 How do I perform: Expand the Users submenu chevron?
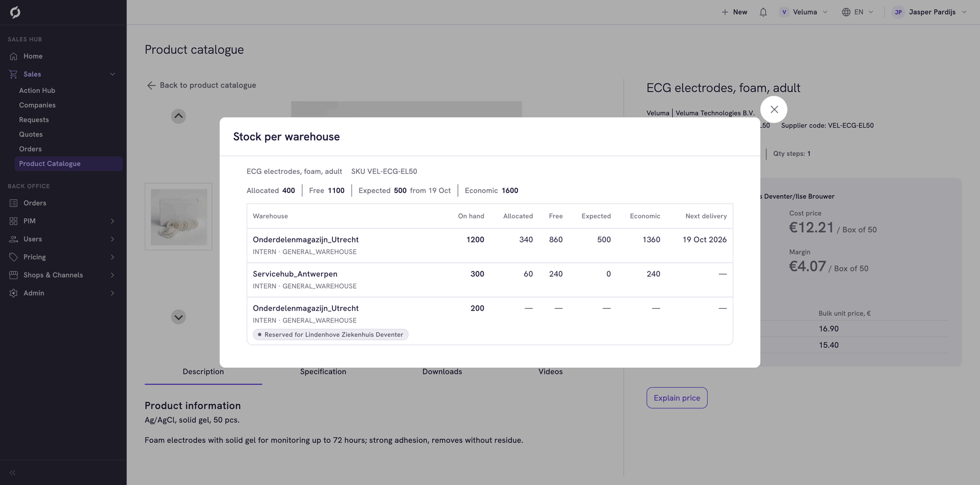coord(113,239)
